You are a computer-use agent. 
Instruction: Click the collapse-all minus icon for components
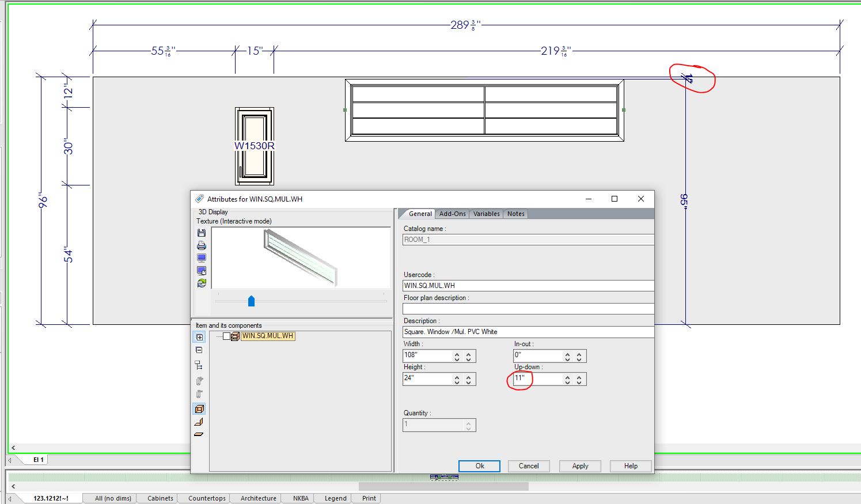pyautogui.click(x=199, y=350)
